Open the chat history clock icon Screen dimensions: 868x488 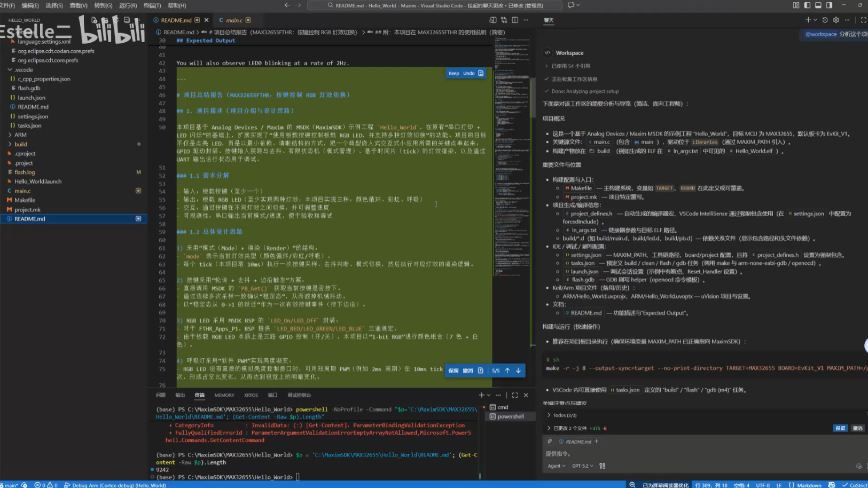[825, 20]
